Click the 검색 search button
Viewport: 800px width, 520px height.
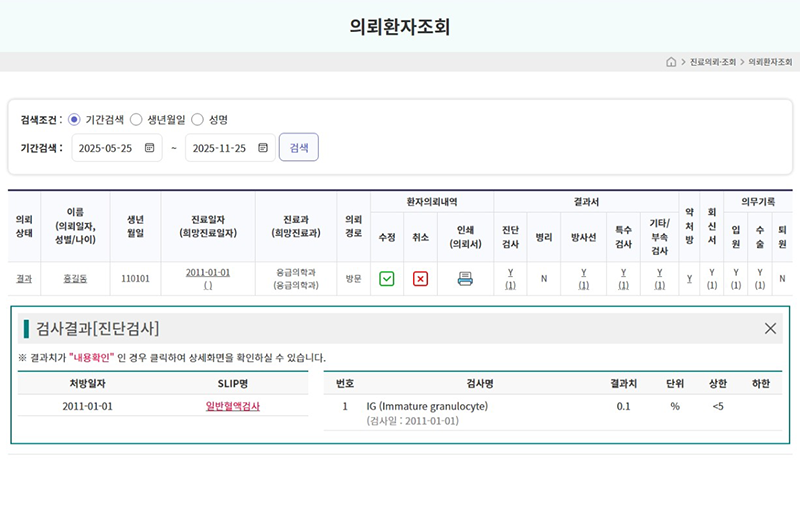(x=298, y=148)
